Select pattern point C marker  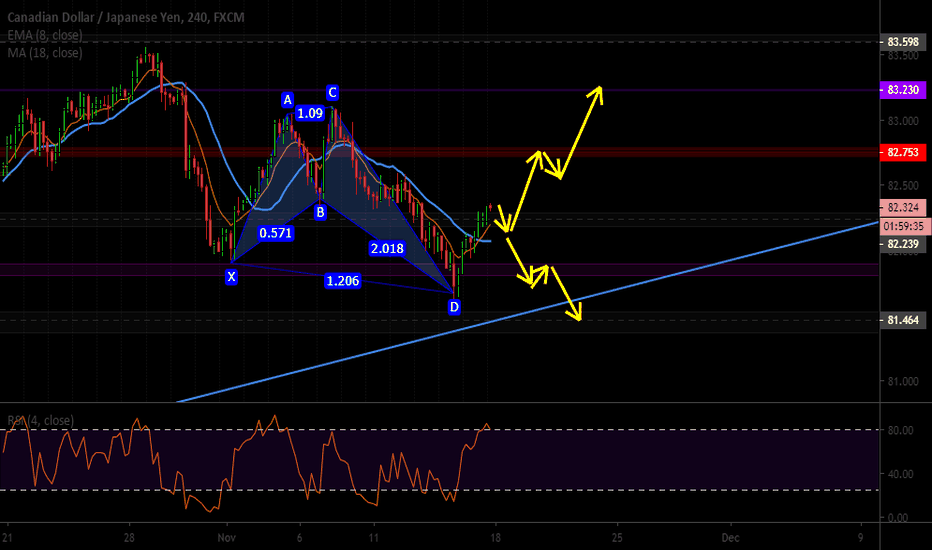point(332,93)
